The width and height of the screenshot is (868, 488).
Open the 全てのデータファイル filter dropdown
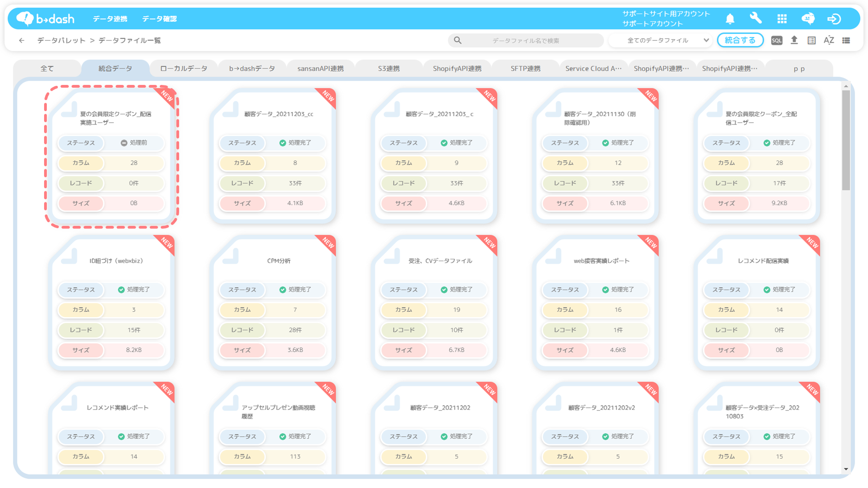click(x=661, y=40)
